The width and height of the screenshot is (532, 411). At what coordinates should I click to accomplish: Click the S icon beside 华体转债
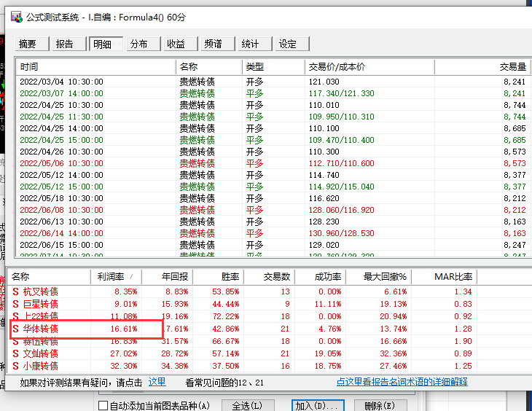coord(15,329)
